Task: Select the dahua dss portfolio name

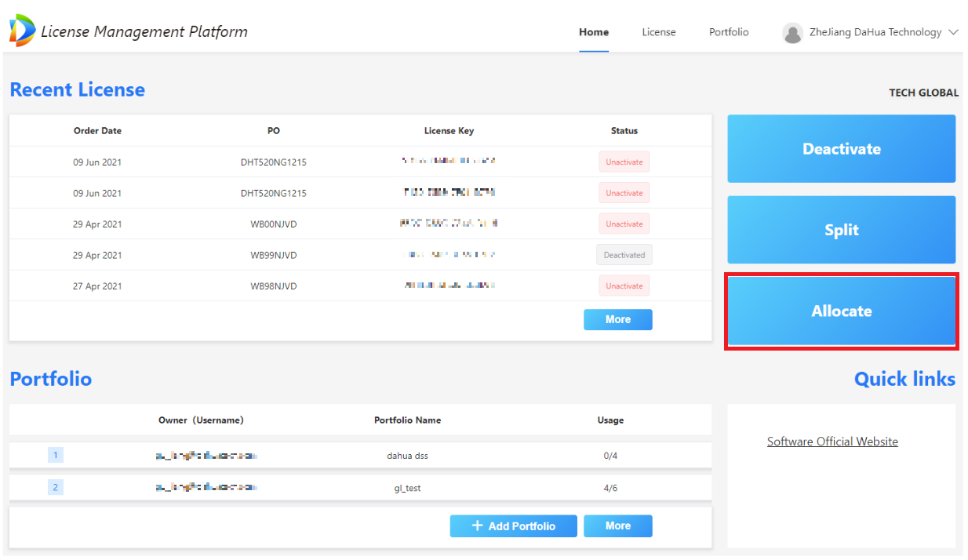Action: [407, 456]
